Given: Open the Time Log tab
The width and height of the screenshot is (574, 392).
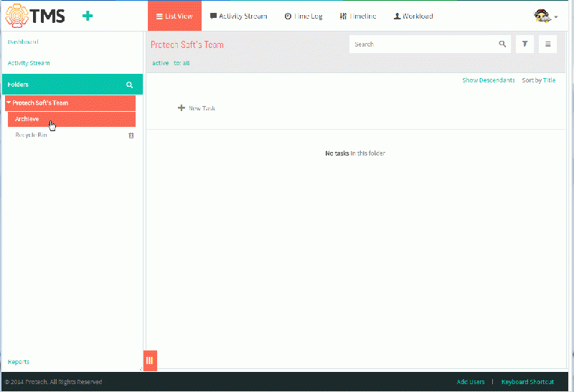Looking at the screenshot, I should coord(304,16).
